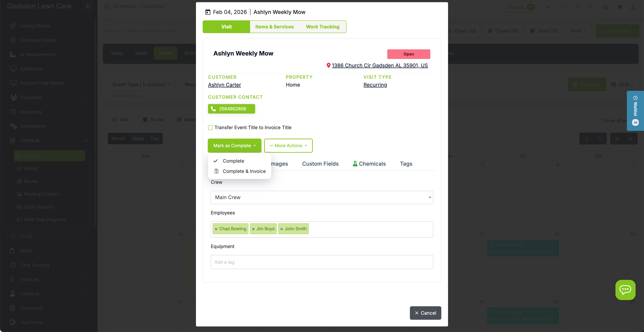This screenshot has height=332, width=644.
Task: Select Complete & Invoice from the menu
Action: click(244, 171)
